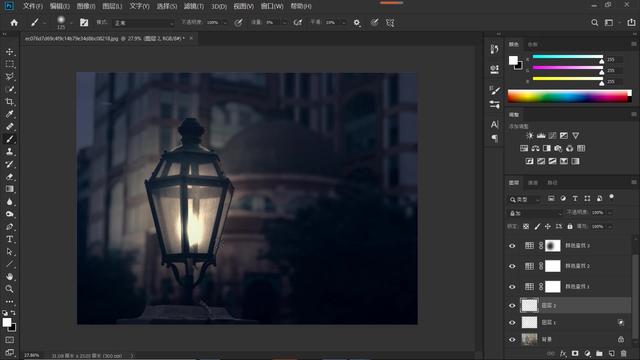Open the 窗口(W) menu
Screen dimensions: 640x360
pyautogui.click(x=272, y=6)
